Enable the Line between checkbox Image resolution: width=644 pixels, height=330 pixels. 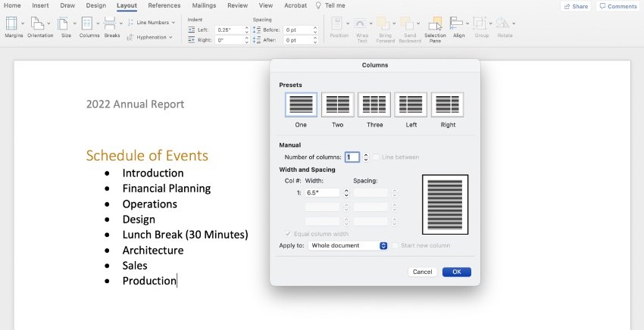click(x=375, y=157)
